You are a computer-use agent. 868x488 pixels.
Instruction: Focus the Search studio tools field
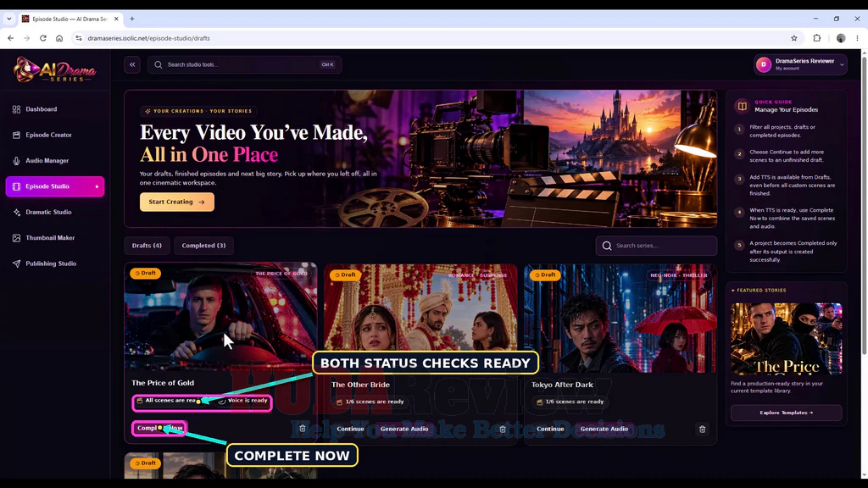point(244,64)
